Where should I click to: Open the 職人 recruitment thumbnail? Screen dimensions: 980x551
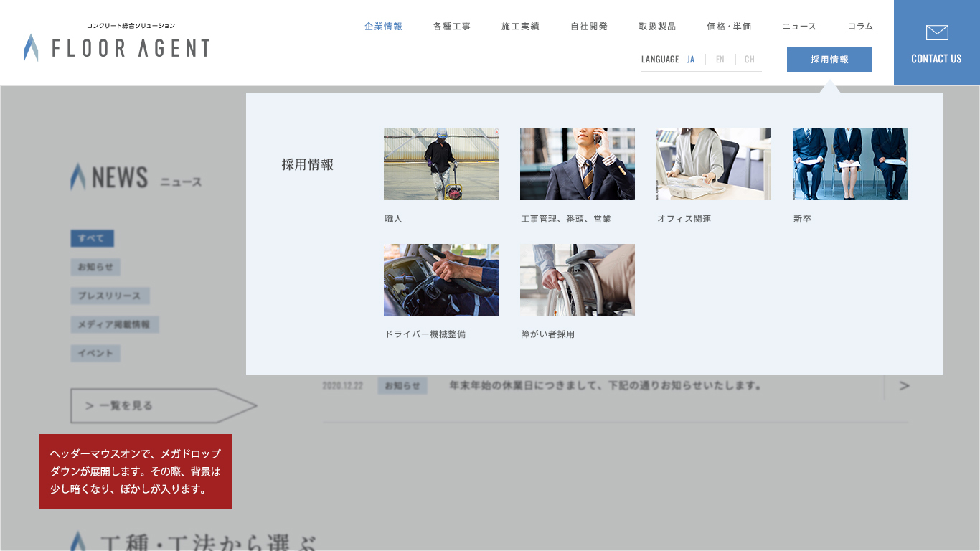click(x=440, y=164)
